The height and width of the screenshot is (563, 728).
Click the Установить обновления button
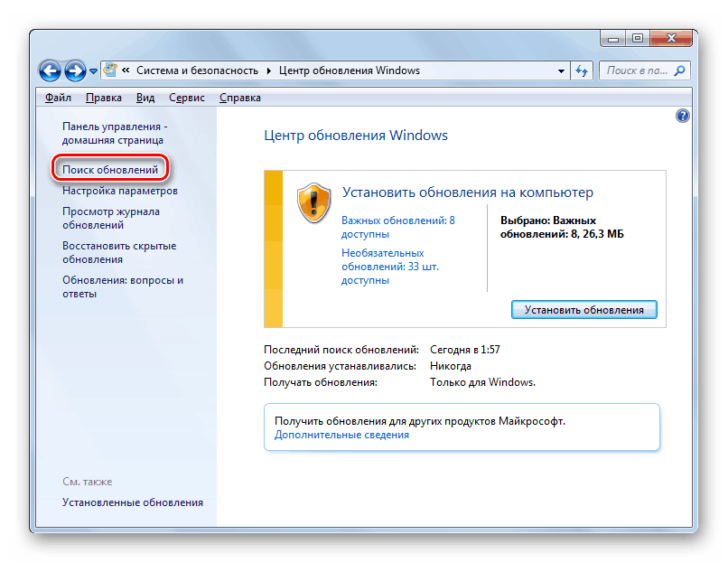584,310
